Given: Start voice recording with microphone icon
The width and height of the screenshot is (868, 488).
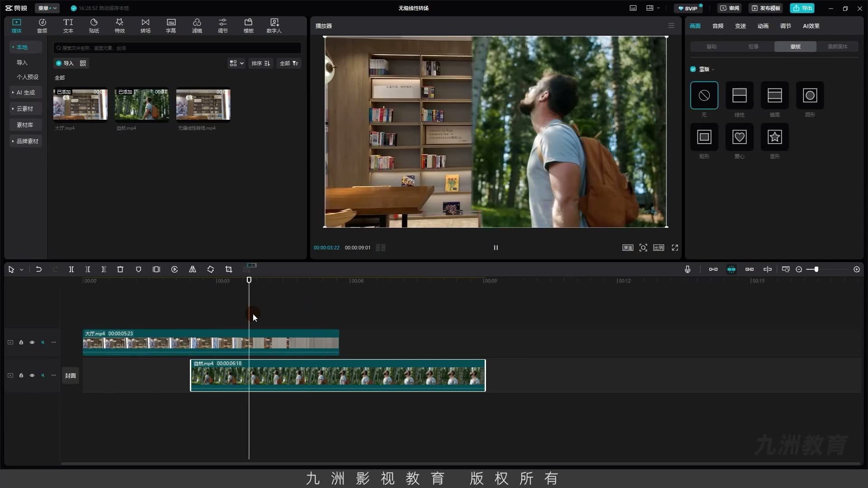Looking at the screenshot, I should coord(687,269).
